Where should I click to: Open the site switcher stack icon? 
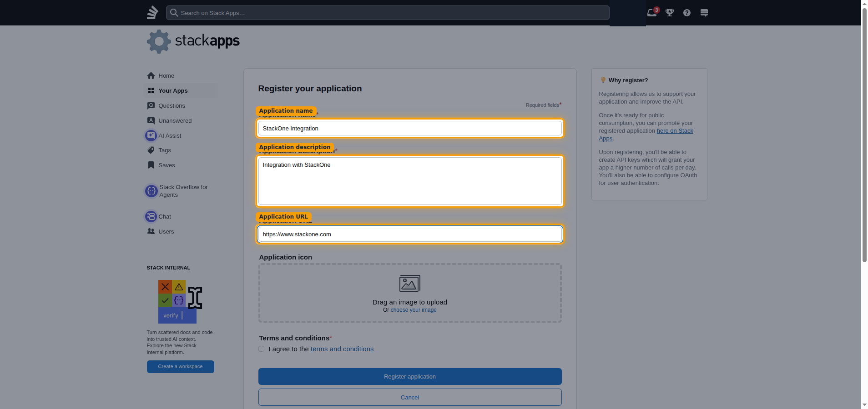click(x=704, y=13)
